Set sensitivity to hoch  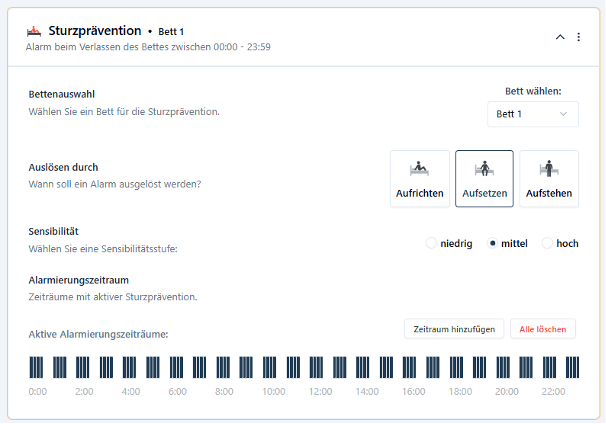pyautogui.click(x=547, y=243)
